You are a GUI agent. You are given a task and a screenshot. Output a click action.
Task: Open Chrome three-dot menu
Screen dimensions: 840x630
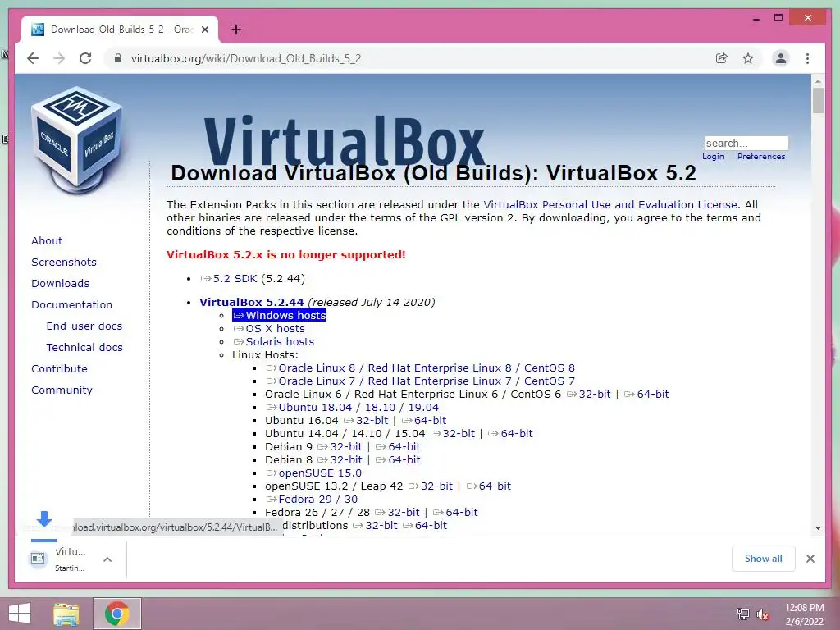point(807,58)
